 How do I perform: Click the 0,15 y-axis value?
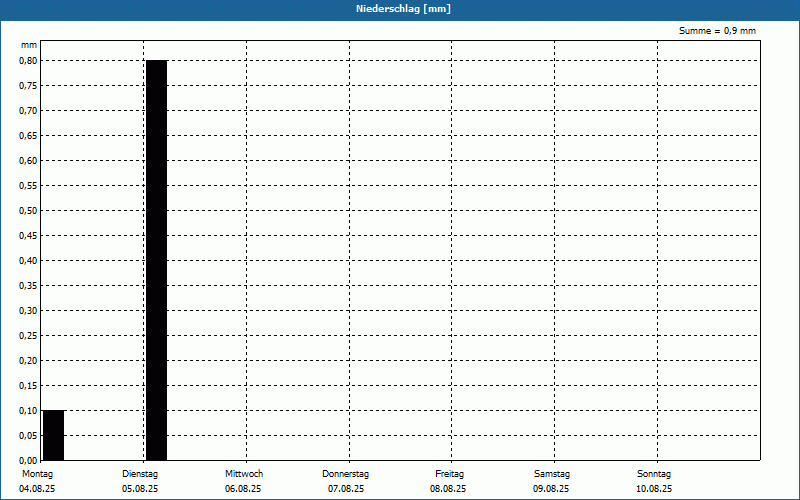(x=28, y=386)
